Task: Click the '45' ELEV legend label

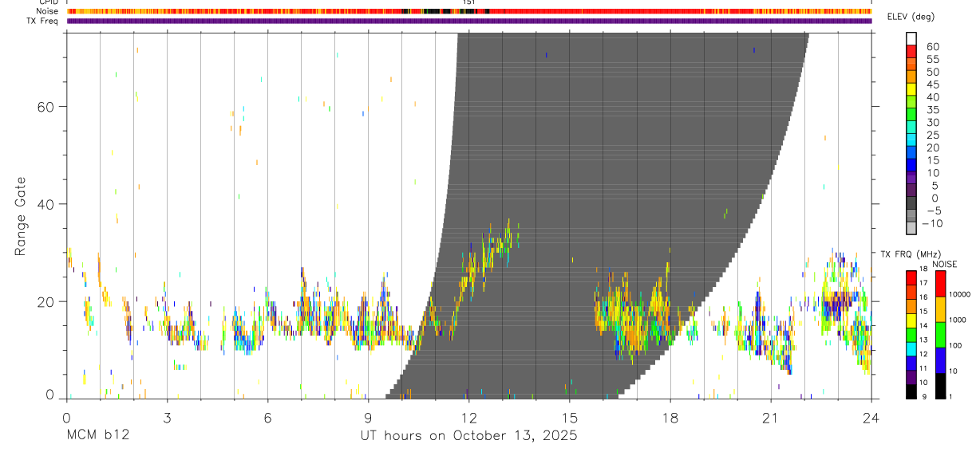Action: (x=931, y=85)
